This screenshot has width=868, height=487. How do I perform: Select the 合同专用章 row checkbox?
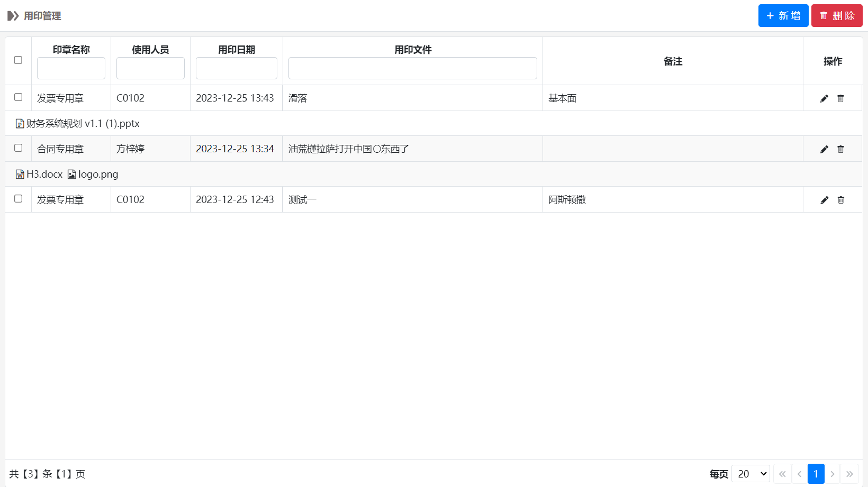point(18,148)
